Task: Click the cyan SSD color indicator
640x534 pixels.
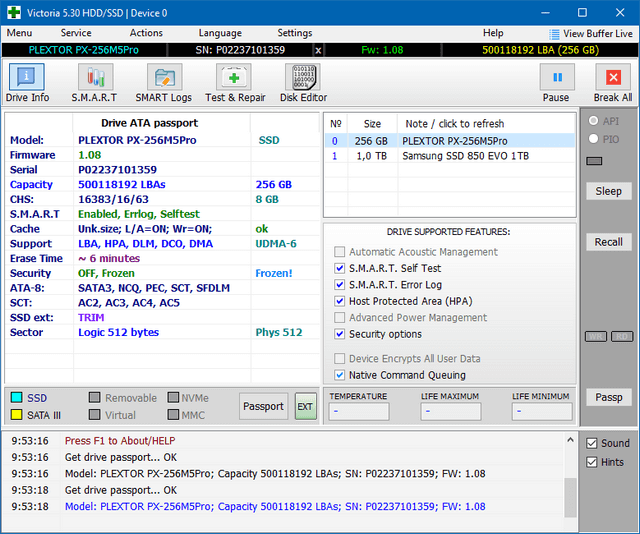Action: 16,397
